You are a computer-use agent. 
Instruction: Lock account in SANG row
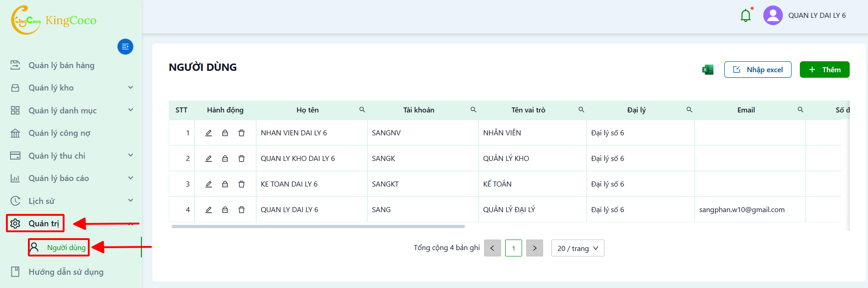pyautogui.click(x=225, y=210)
